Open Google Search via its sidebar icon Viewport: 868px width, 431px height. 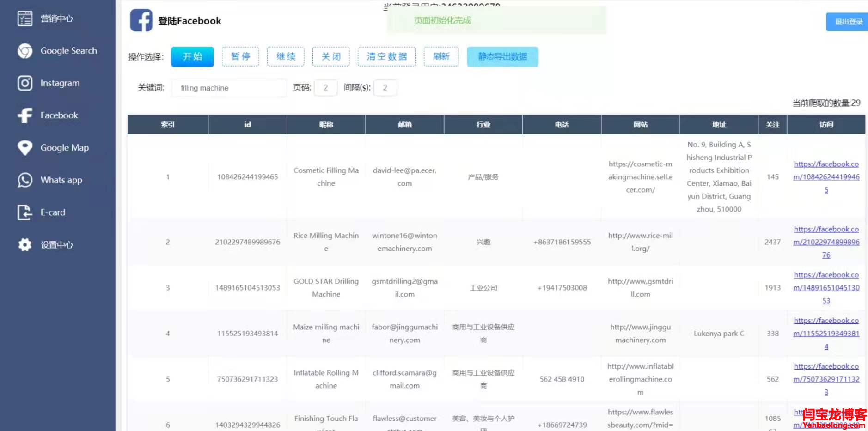[25, 51]
